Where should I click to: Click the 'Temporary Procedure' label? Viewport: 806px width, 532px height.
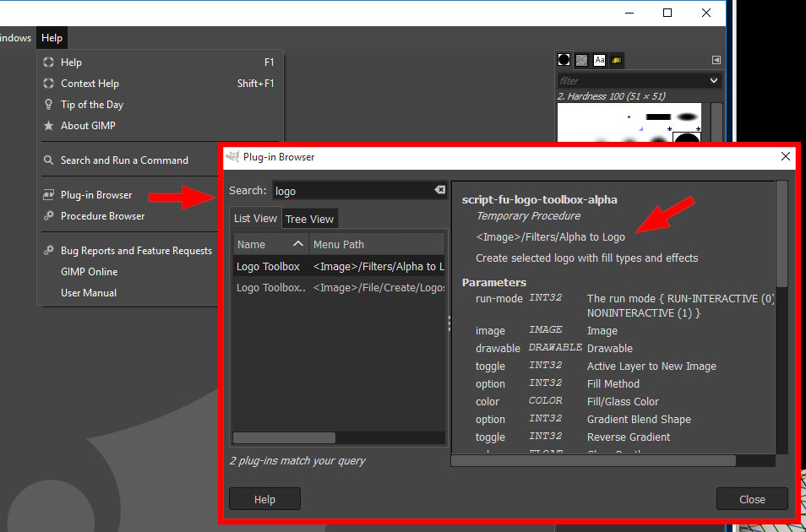pos(528,216)
